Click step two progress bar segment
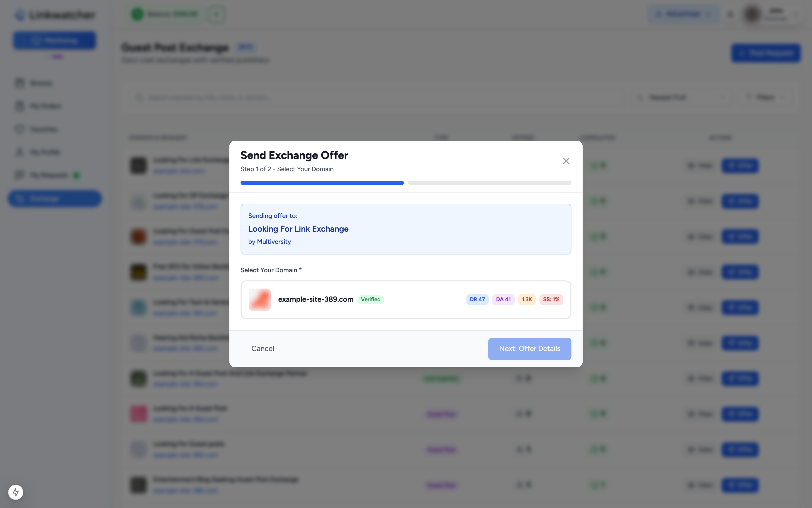Image resolution: width=812 pixels, height=508 pixels. click(x=489, y=183)
